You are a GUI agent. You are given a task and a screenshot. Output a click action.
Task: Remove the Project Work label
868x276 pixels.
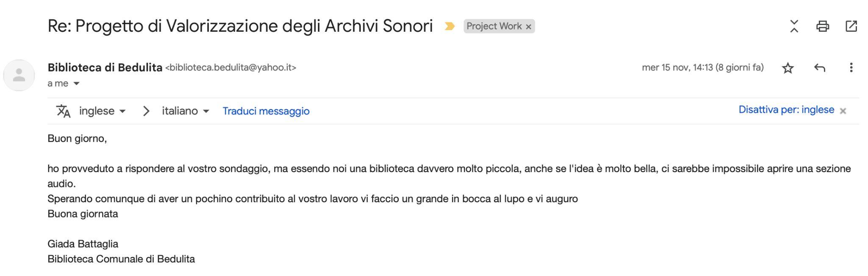pos(528,27)
